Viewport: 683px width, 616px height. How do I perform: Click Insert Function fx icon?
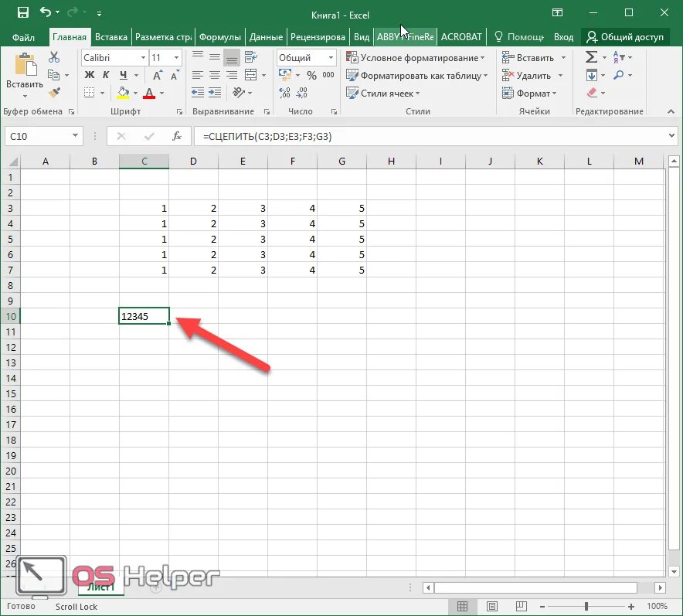tap(176, 136)
